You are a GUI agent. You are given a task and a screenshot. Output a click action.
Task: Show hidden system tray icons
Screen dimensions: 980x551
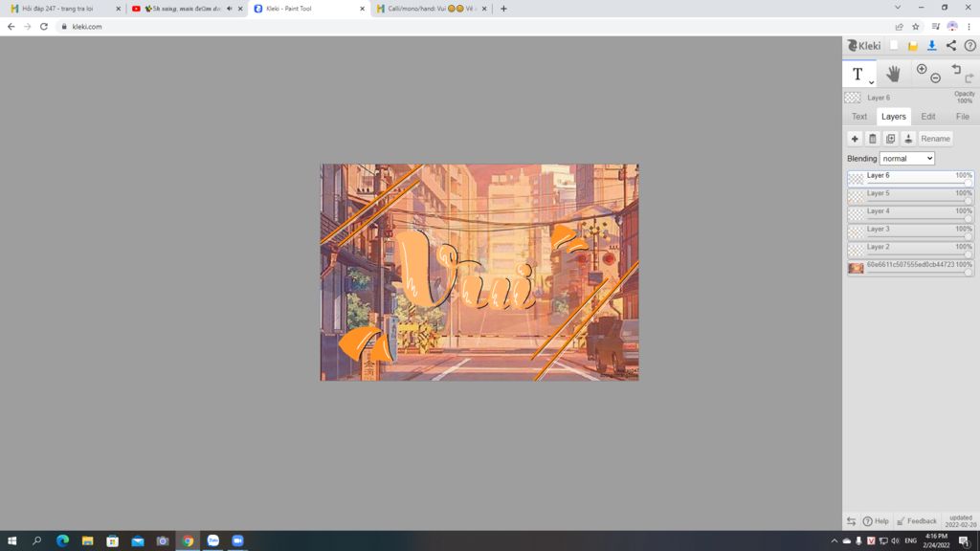[x=834, y=541]
